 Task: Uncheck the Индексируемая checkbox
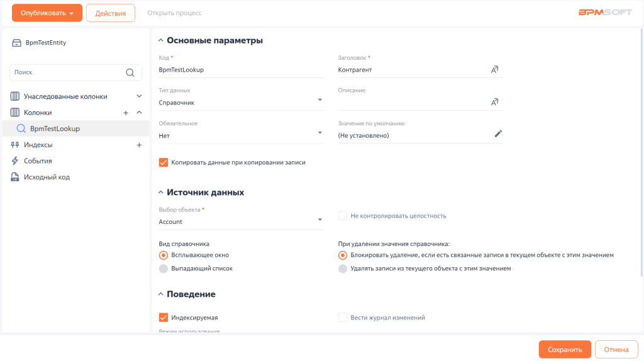coord(164,318)
